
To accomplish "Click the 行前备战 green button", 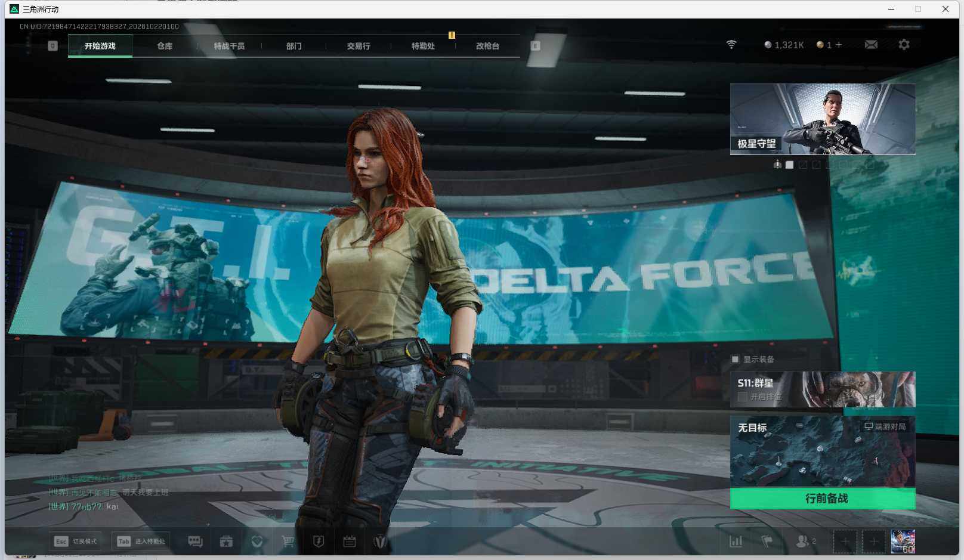I will click(x=823, y=499).
